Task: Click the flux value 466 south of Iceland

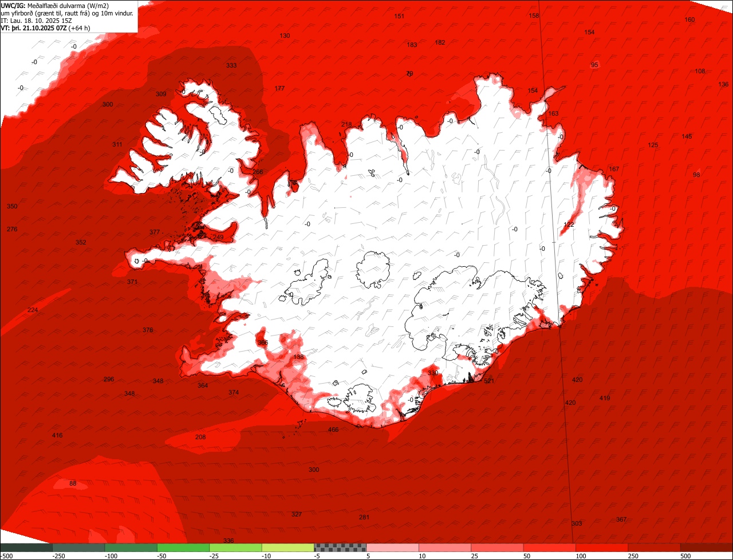Action: pyautogui.click(x=333, y=430)
